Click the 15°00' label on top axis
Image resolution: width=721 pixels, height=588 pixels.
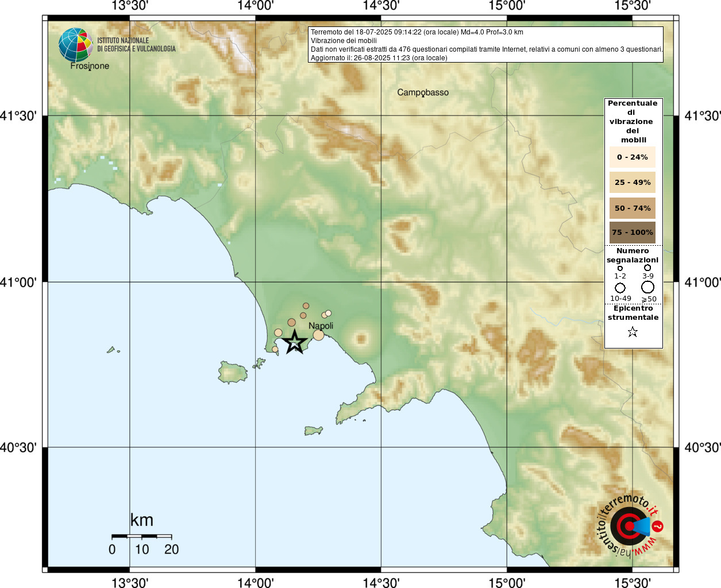pos(507,6)
